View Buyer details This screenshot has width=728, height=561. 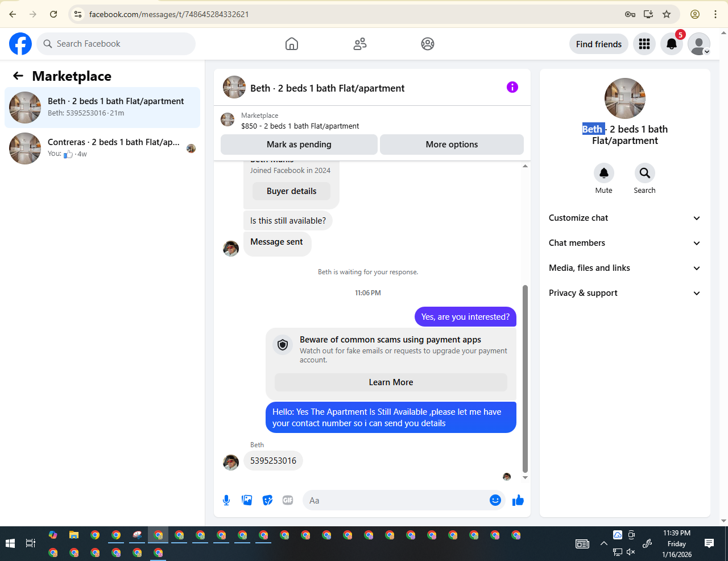291,191
